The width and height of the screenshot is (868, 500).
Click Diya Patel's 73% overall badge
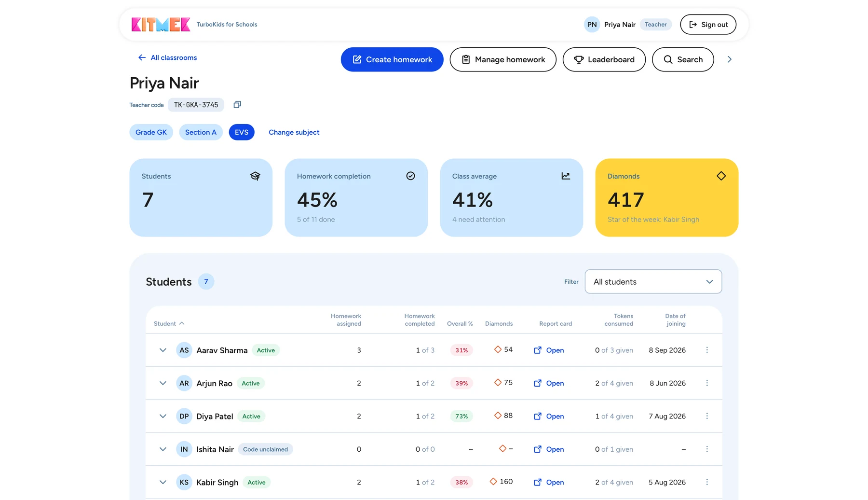click(x=461, y=417)
